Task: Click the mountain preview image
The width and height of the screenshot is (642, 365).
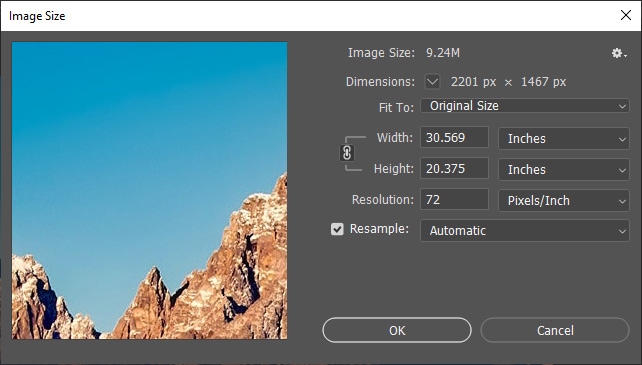Action: click(x=149, y=190)
